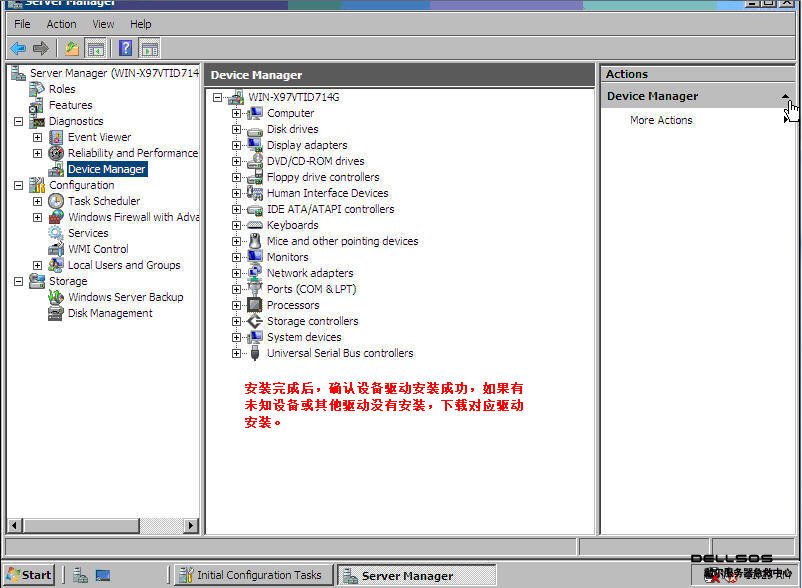The width and height of the screenshot is (802, 588).
Task: Open the Start menu button
Action: (x=30, y=575)
